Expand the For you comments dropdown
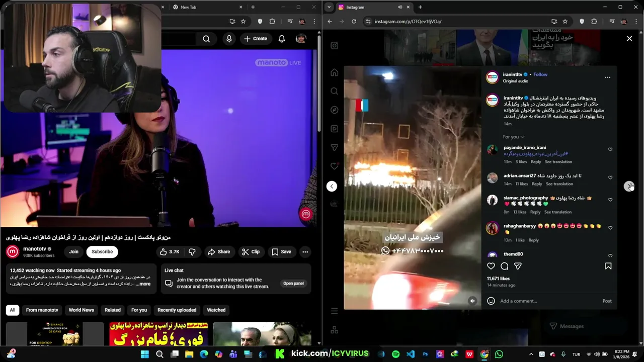The width and height of the screenshot is (644, 362). click(x=513, y=137)
